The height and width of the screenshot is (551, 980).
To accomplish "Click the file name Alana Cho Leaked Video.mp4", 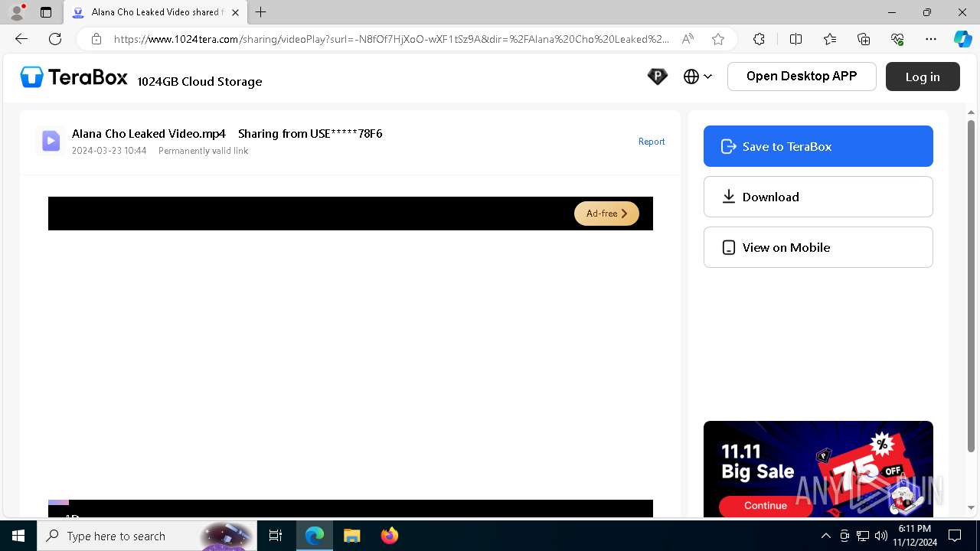I will tap(149, 134).
